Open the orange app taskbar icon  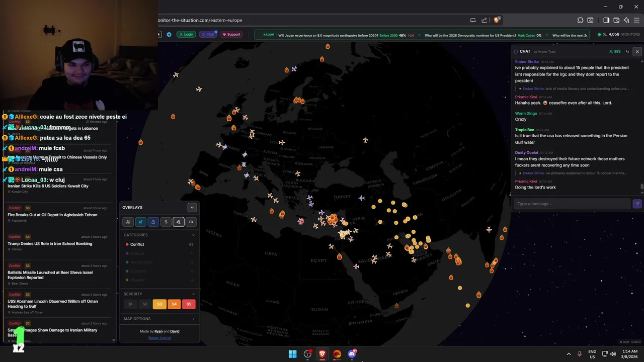[337, 354]
